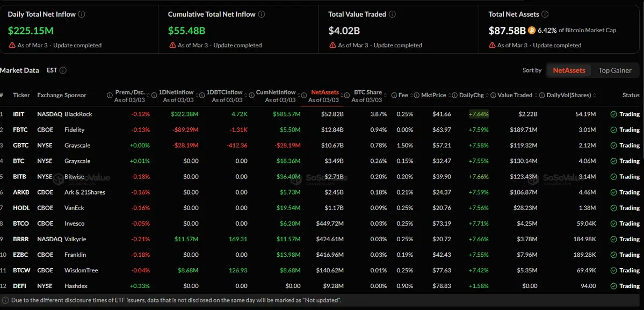Screen dimensions: 644x310
Task: Open info icon before Value Traded column
Action: 493,95
